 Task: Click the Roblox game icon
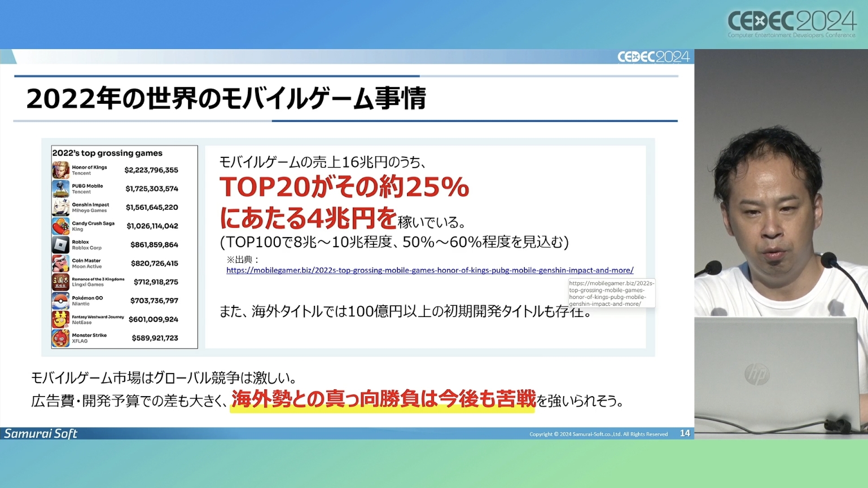[60, 244]
